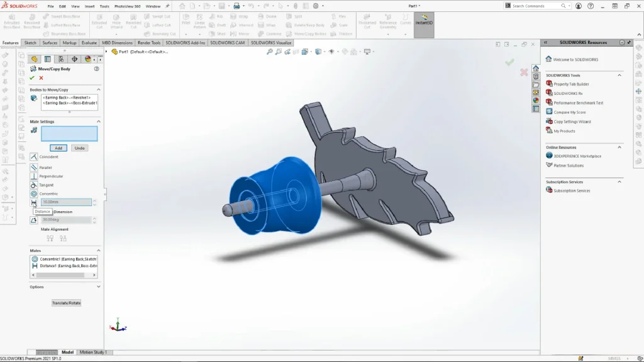Collapse the Subscription Services group
Image resolution: width=644 pixels, height=362 pixels.
click(619, 182)
